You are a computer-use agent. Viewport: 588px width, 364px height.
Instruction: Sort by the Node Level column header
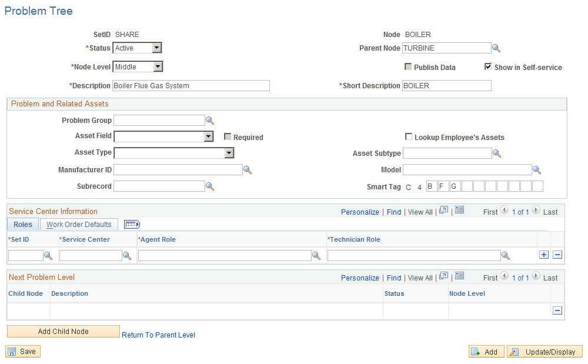pos(467,293)
